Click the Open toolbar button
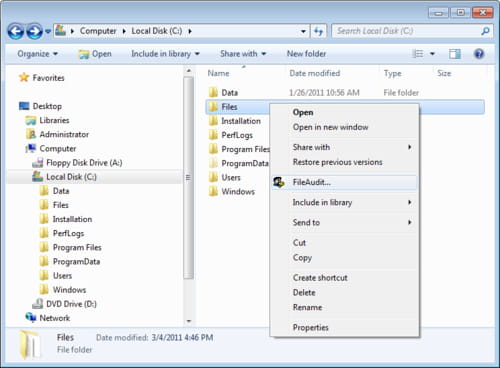The width and height of the screenshot is (500, 368). pyautogui.click(x=95, y=54)
